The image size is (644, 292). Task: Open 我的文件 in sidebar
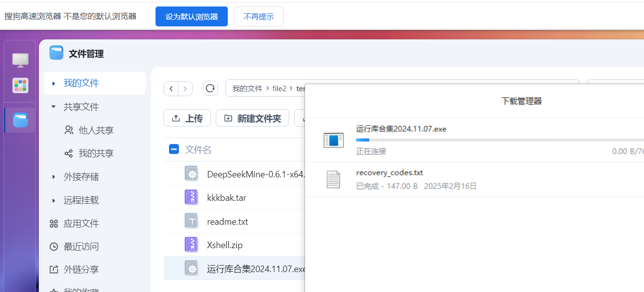(x=95, y=83)
